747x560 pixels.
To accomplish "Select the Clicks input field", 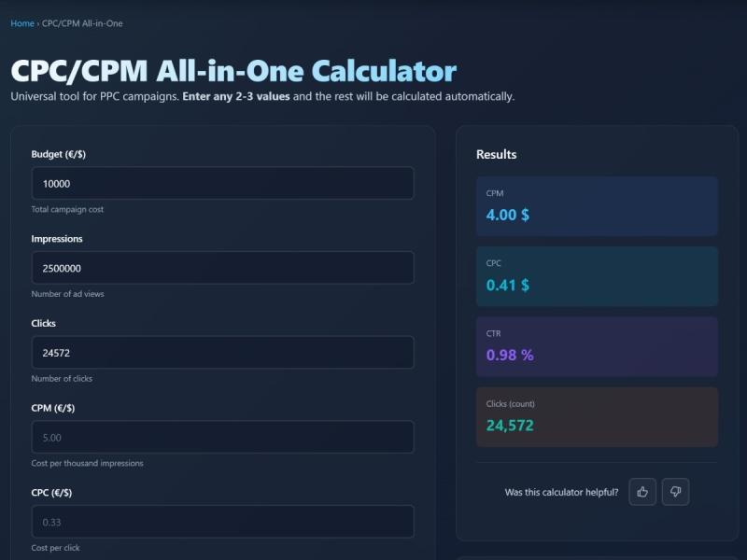I will 222,353.
